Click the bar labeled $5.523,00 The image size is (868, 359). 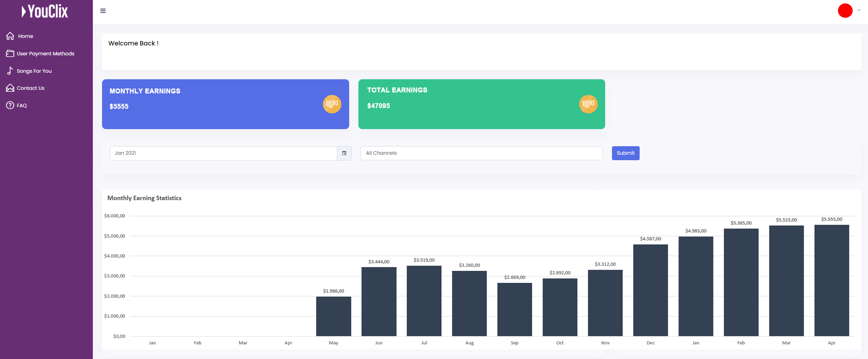tap(786, 281)
